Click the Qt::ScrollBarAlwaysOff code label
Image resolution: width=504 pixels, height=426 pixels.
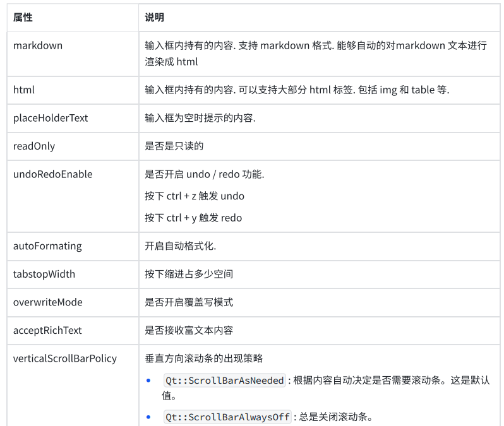[x=227, y=417]
